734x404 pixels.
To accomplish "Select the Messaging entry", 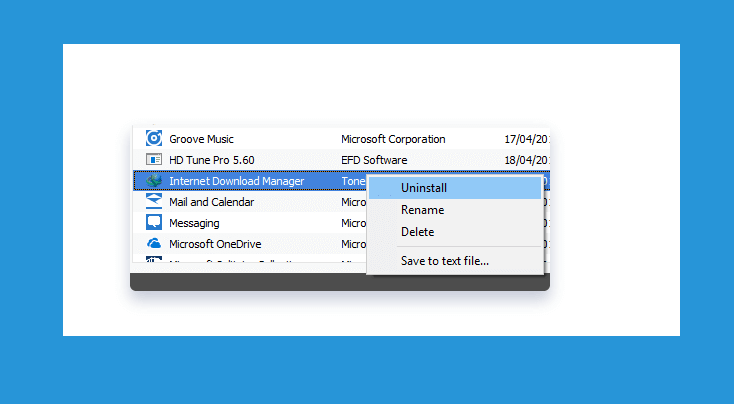I will pos(194,223).
